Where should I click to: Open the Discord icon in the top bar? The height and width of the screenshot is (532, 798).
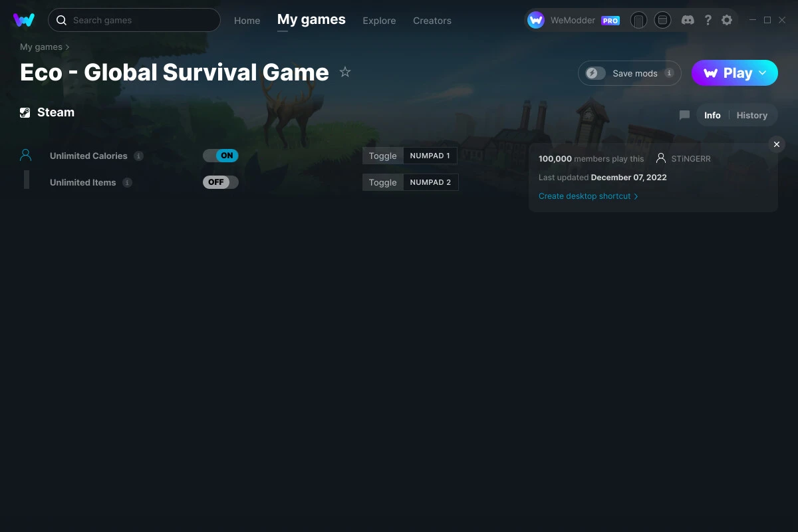coord(688,20)
